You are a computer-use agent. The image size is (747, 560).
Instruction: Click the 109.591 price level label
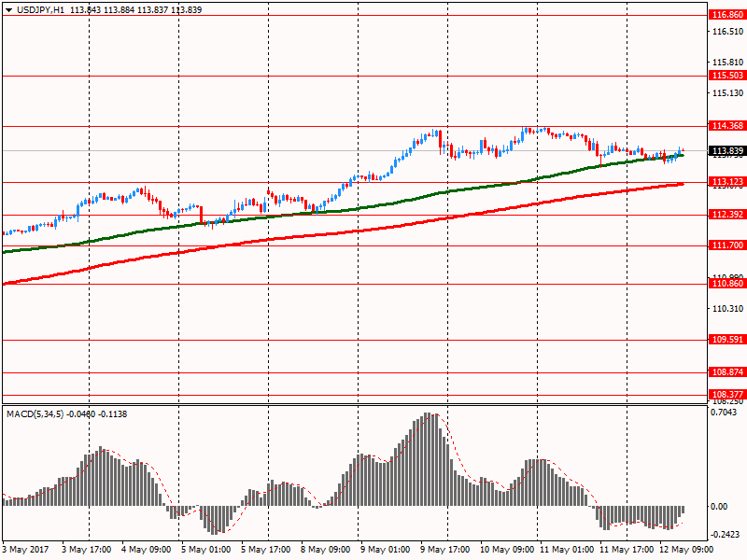(726, 341)
